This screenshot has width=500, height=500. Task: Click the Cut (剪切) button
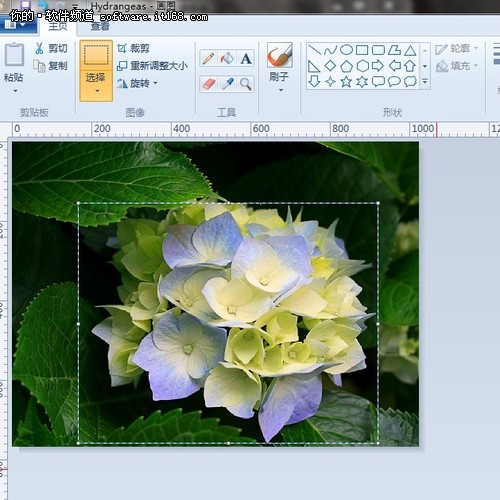(x=51, y=48)
